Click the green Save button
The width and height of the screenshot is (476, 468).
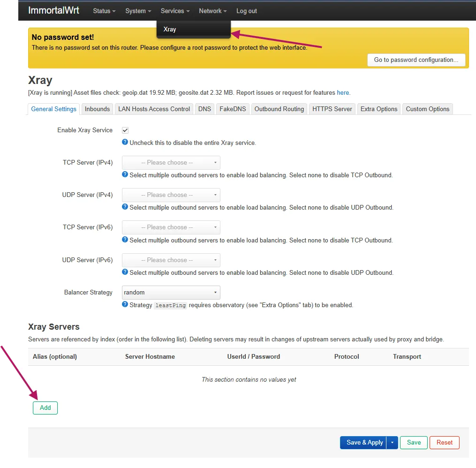414,443
